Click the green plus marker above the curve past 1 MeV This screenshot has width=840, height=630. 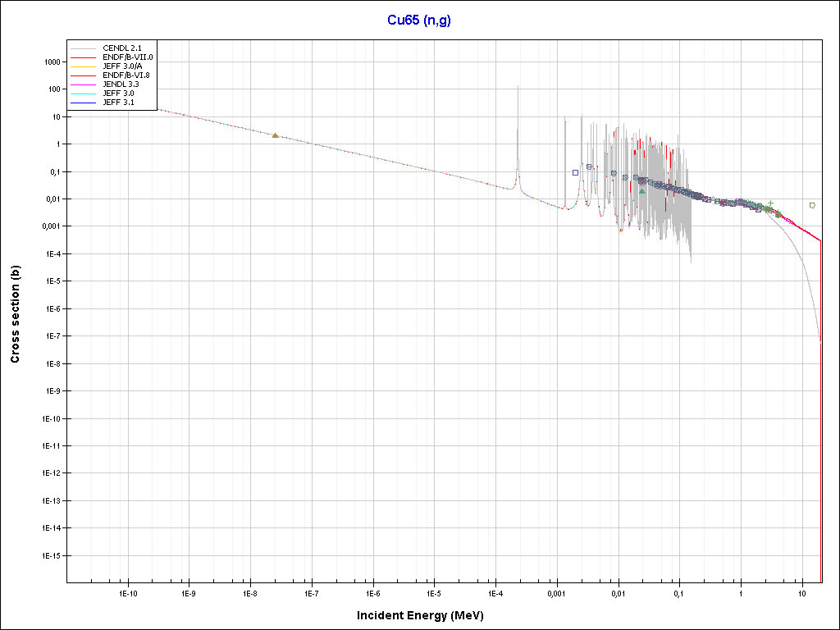770,203
